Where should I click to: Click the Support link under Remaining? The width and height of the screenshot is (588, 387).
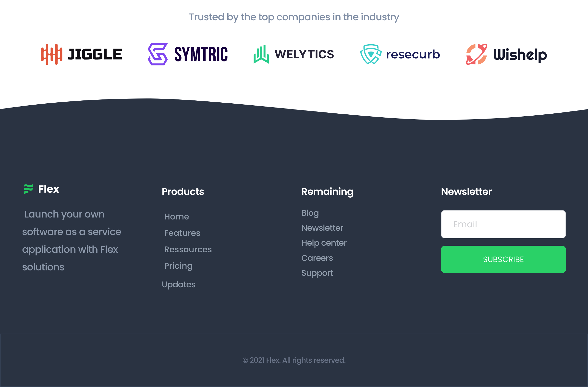click(x=317, y=273)
